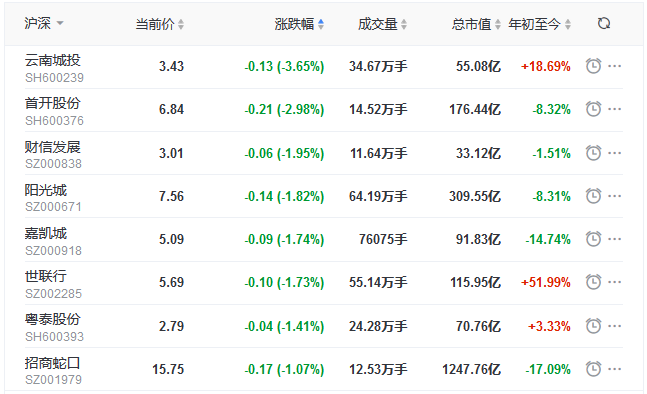Click the change -0.10 (-1.73%)
This screenshot has width=647, height=394.
284,282
